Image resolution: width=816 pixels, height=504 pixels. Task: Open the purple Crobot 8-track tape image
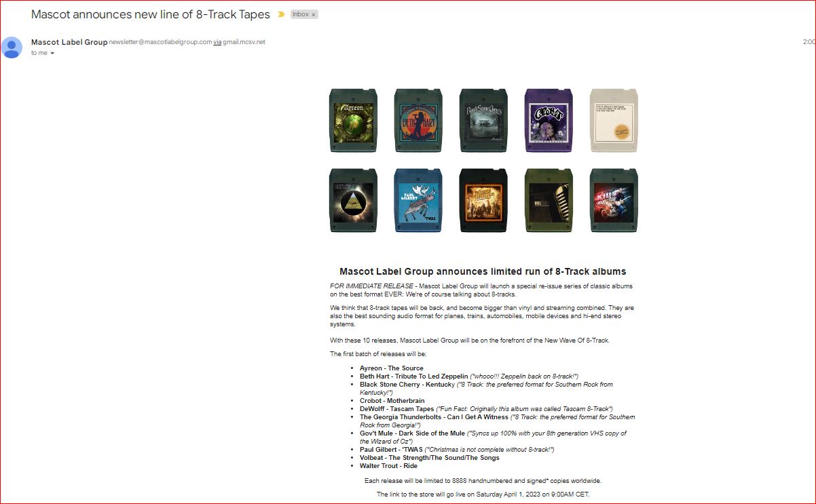(x=549, y=121)
